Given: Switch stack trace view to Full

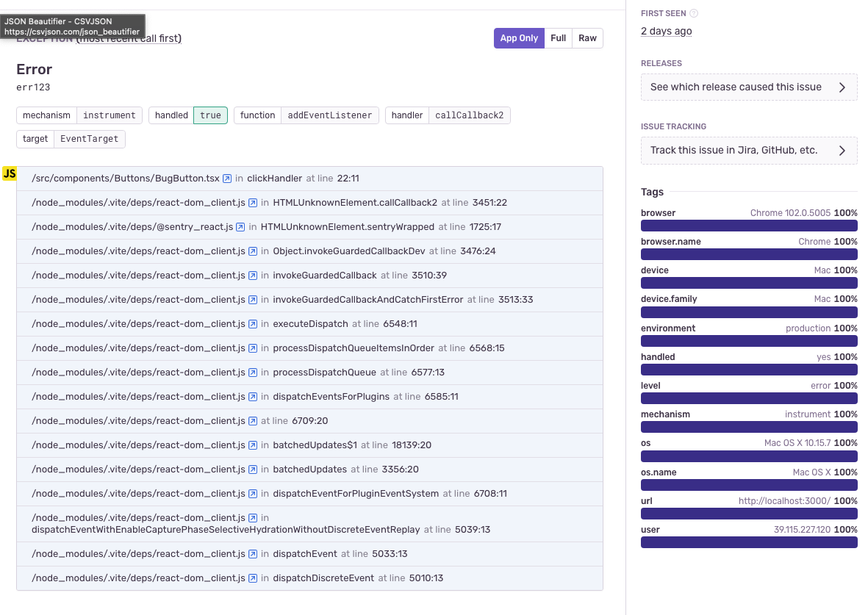Looking at the screenshot, I should pyautogui.click(x=559, y=38).
